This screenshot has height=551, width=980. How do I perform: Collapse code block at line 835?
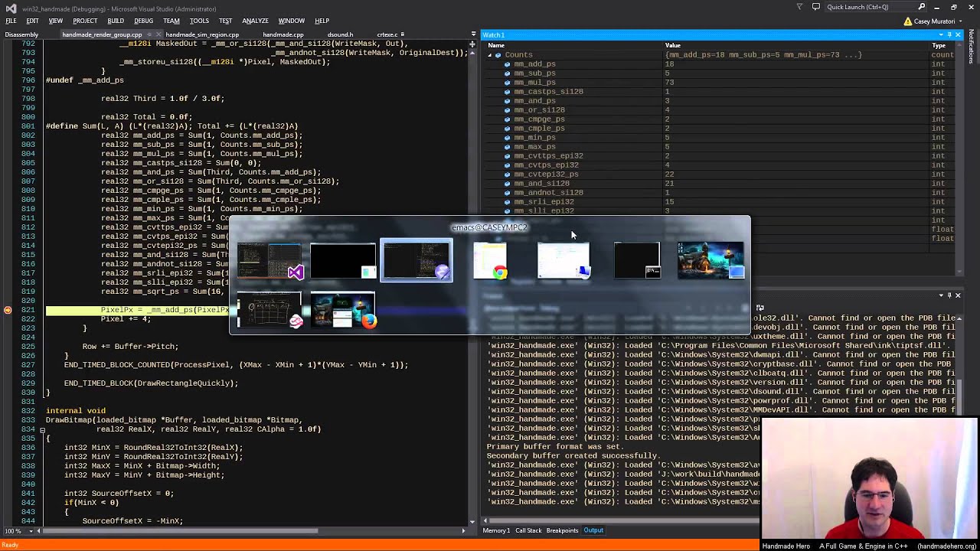[42, 429]
